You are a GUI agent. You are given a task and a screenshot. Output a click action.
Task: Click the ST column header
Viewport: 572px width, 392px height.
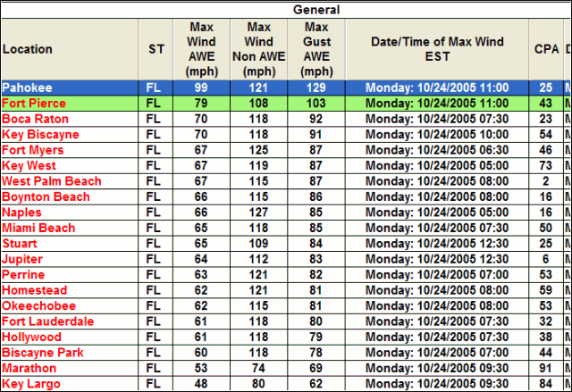[156, 49]
